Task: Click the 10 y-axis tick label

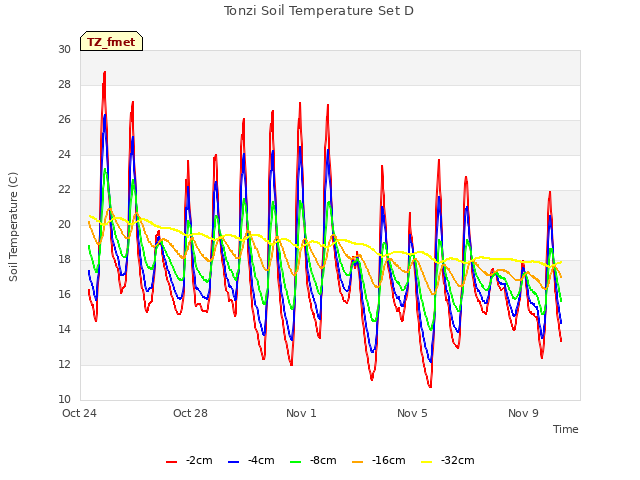Action: [64, 400]
